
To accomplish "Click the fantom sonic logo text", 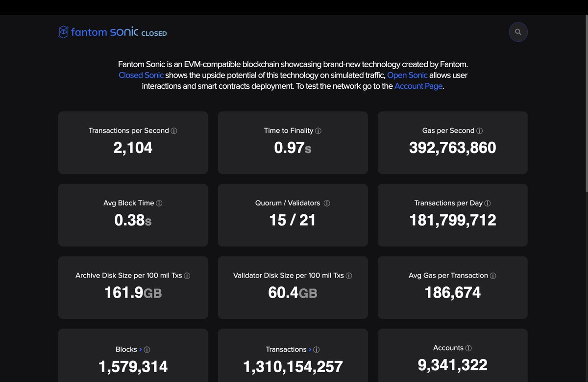I will pos(105,32).
